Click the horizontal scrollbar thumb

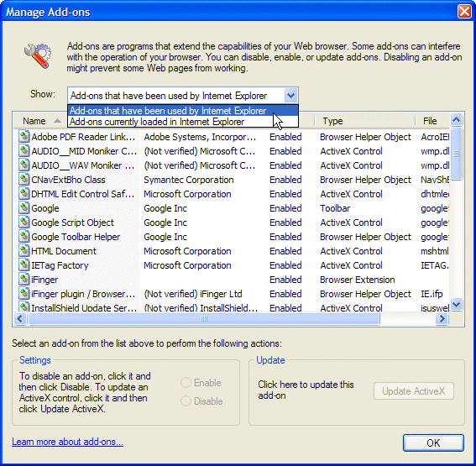pyautogui.click(x=204, y=318)
